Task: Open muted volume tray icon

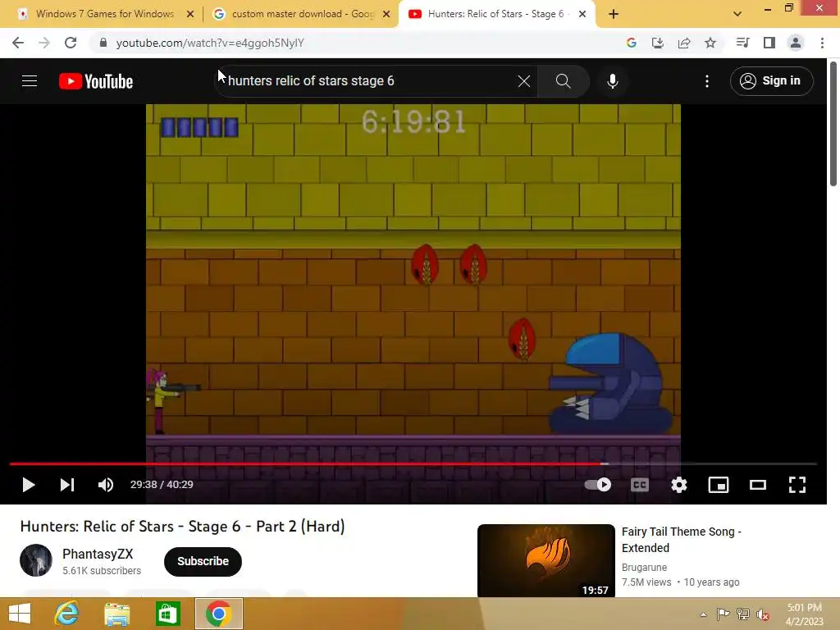Action: (763, 614)
